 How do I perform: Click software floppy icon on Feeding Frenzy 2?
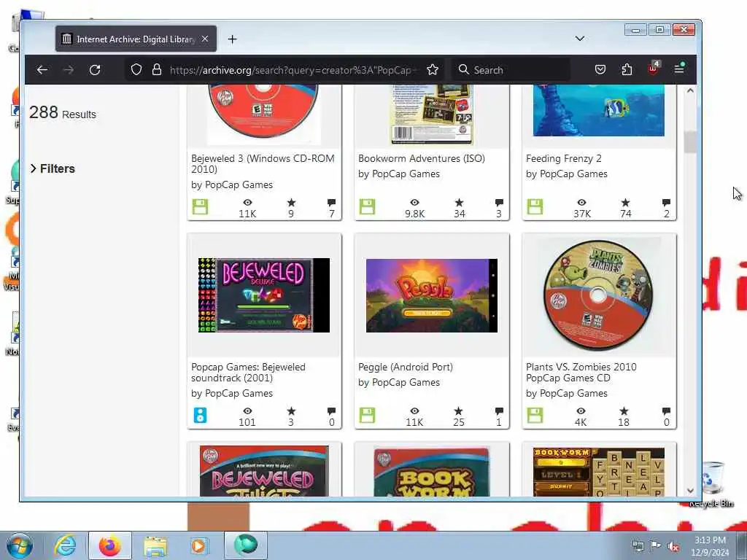coord(535,206)
